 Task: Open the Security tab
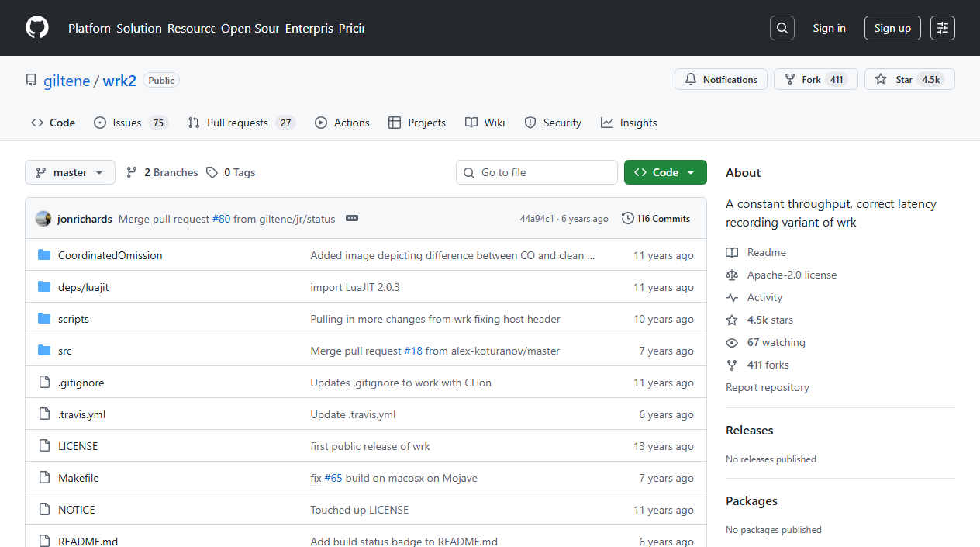[553, 123]
